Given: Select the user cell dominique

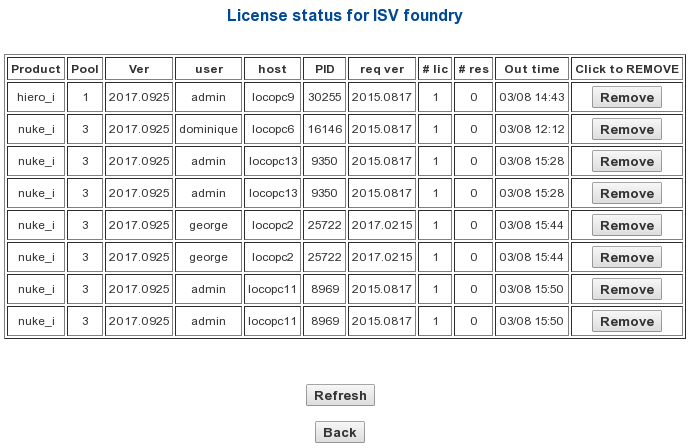Looking at the screenshot, I should (x=208, y=129).
